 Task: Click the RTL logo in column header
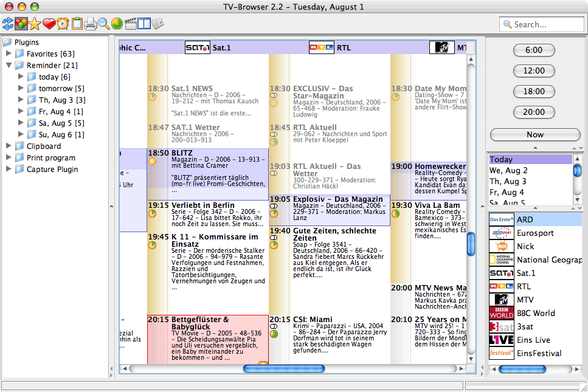(322, 47)
